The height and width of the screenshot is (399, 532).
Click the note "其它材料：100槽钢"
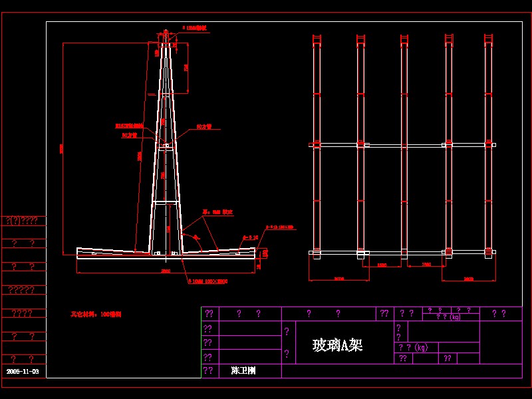click(96, 315)
